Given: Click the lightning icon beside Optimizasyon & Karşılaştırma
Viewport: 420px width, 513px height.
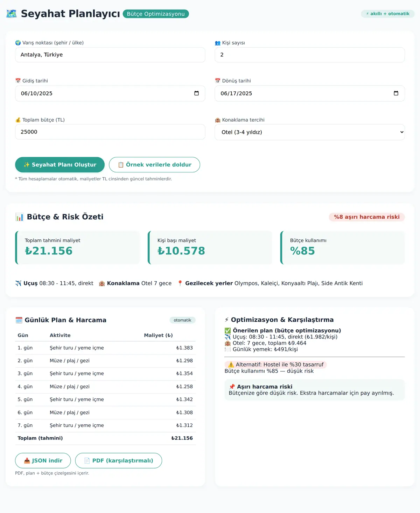Looking at the screenshot, I should (x=227, y=320).
